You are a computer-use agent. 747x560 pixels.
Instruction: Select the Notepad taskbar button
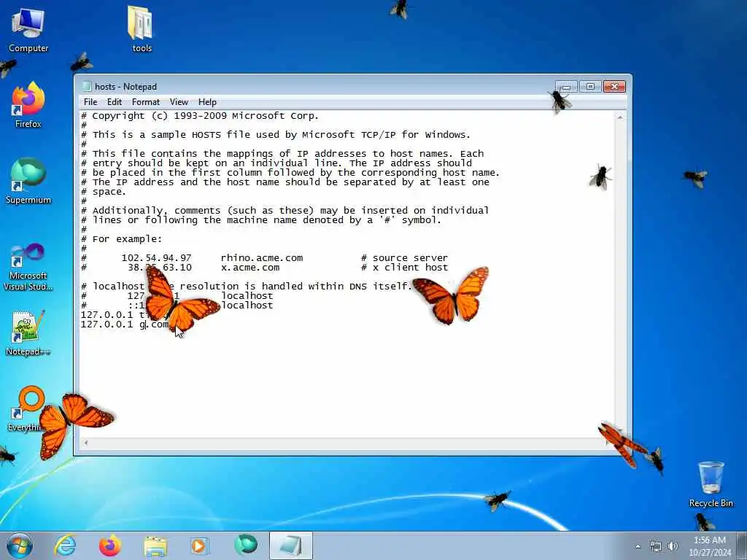(290, 545)
